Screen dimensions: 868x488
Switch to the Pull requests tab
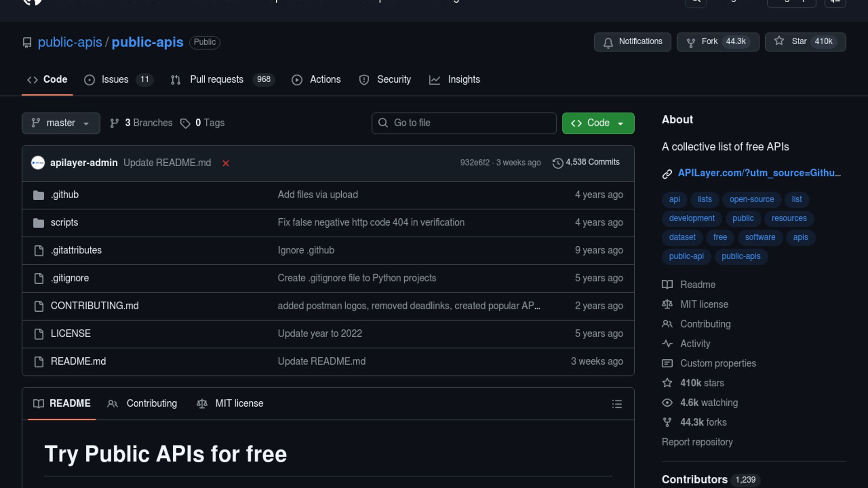point(216,80)
